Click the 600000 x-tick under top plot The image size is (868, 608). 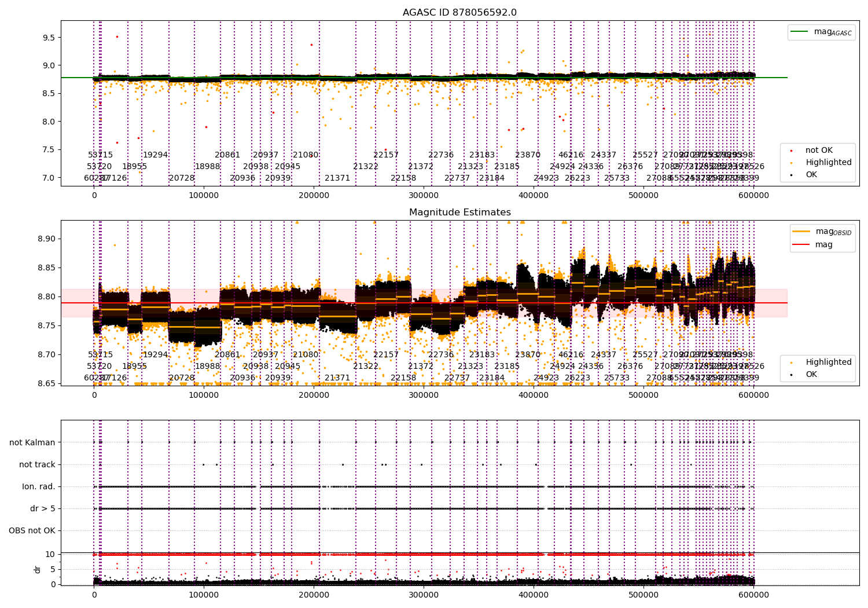754,196
